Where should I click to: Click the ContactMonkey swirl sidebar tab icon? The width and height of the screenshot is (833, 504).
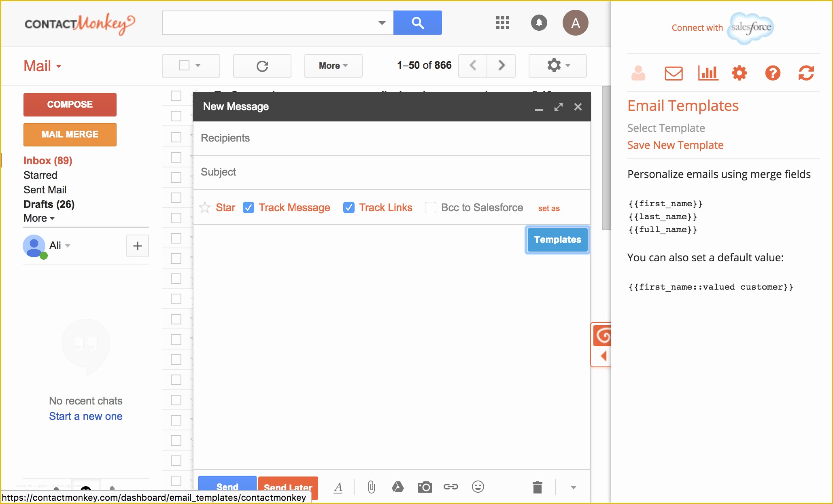[x=603, y=336]
